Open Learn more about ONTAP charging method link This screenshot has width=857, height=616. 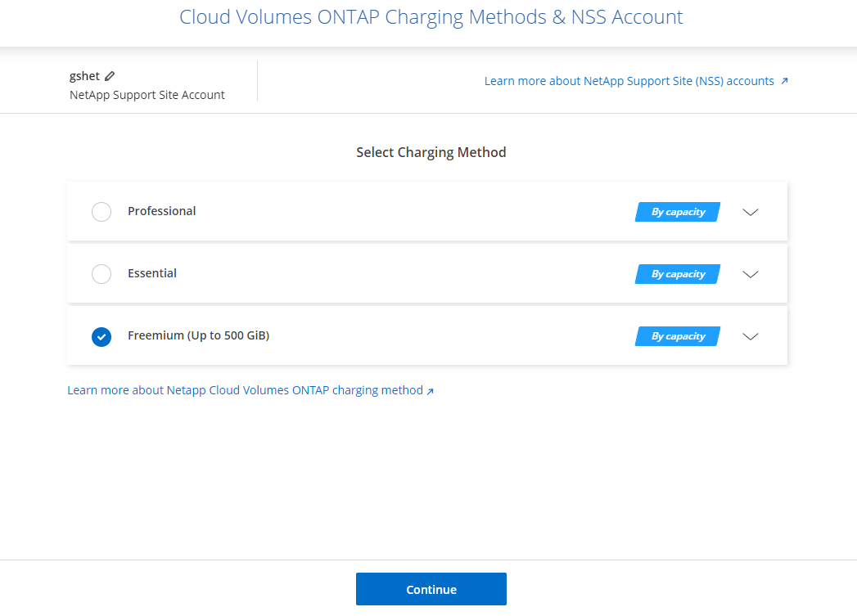coord(245,390)
